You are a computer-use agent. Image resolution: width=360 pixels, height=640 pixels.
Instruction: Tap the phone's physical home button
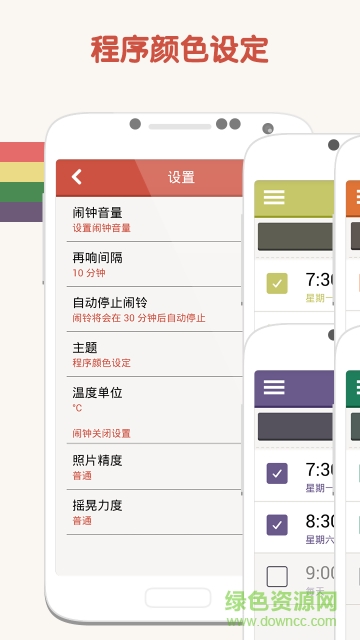[178, 598]
